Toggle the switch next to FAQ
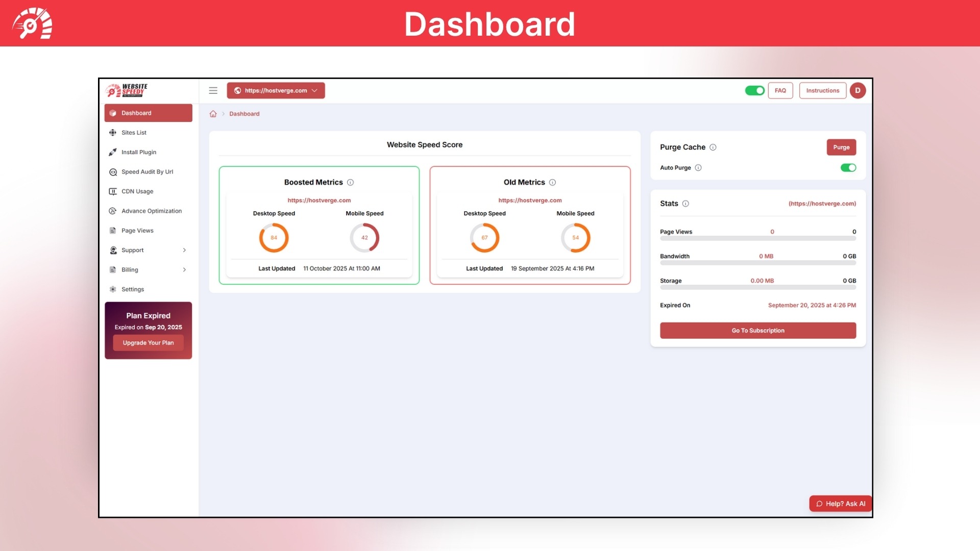Screen dimensions: 980x551 [755, 90]
